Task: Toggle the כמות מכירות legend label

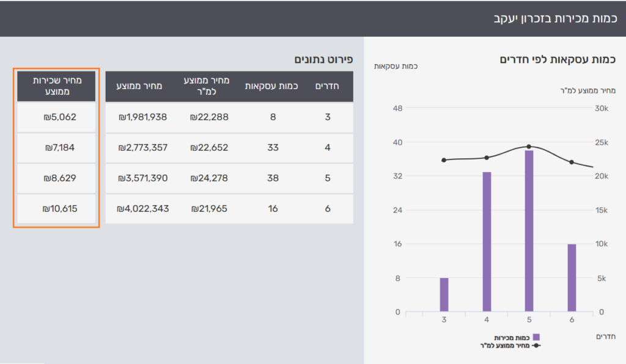Action: (x=512, y=337)
